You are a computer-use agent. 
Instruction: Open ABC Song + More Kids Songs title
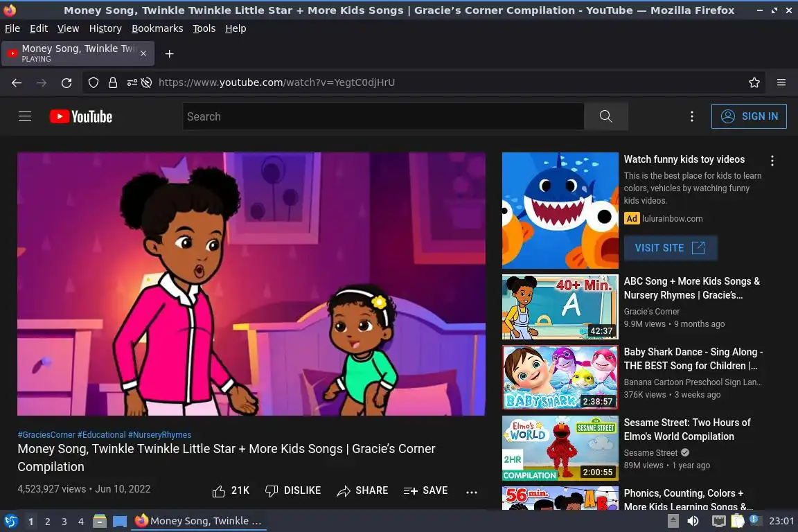point(691,288)
